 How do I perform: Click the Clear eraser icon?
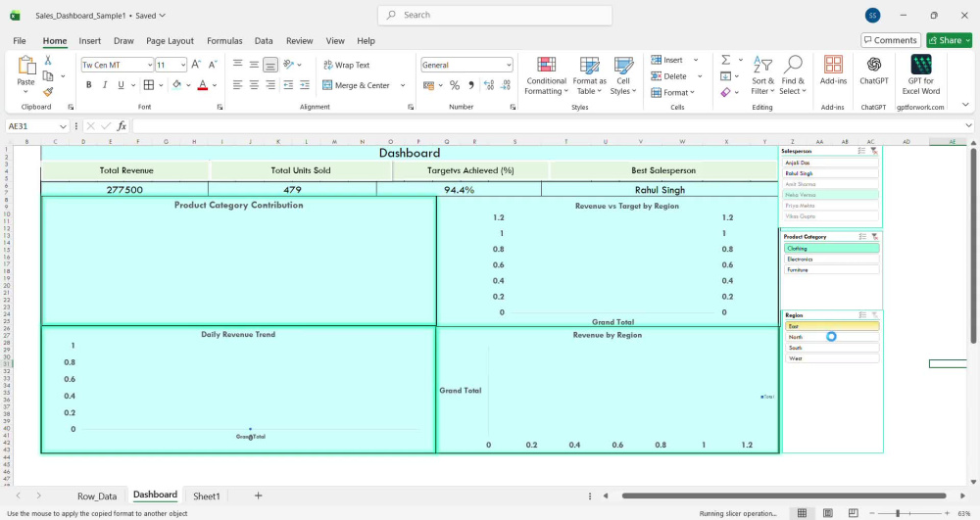tap(725, 92)
